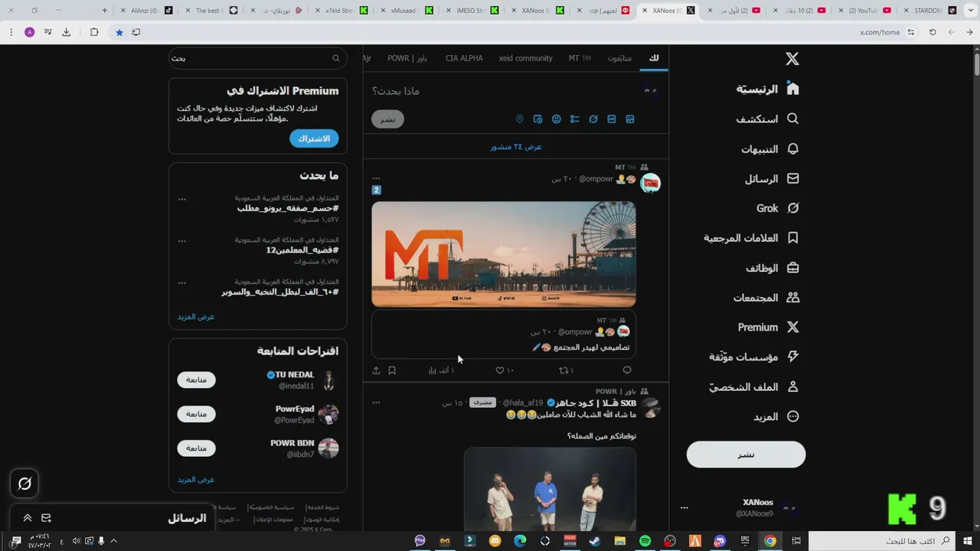The image size is (980, 551).
Task: Open the floating Grok button
Action: pyautogui.click(x=24, y=484)
